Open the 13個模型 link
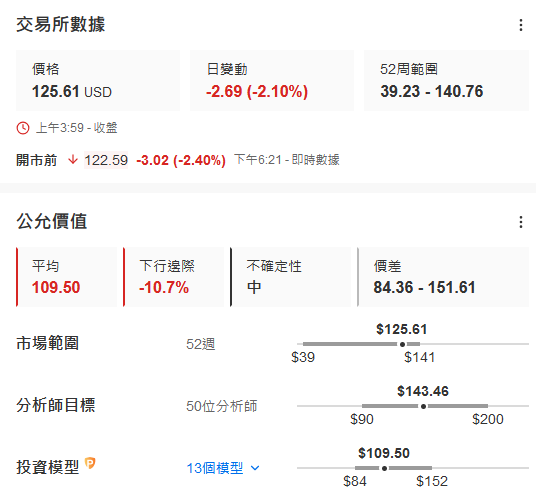 pyautogui.click(x=215, y=468)
